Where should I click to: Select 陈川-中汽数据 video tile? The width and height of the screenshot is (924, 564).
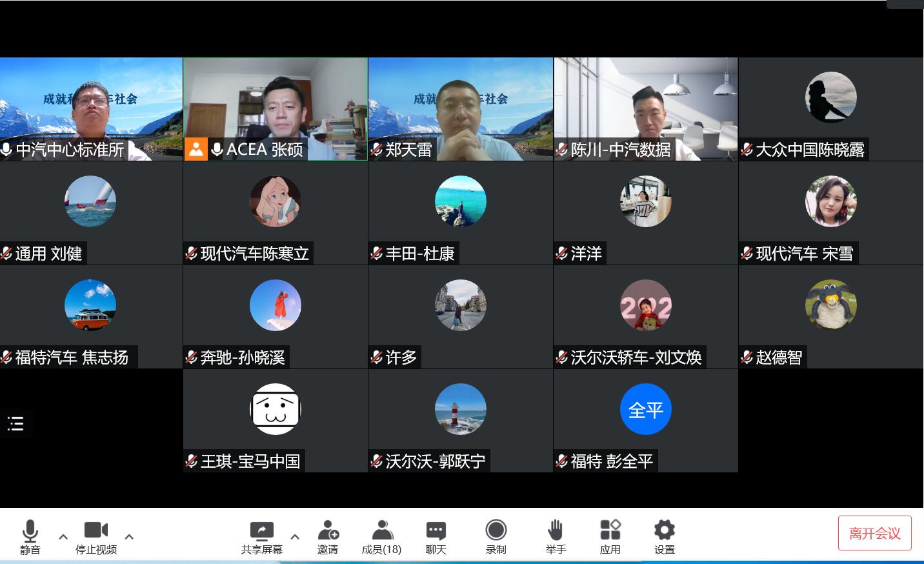click(645, 103)
